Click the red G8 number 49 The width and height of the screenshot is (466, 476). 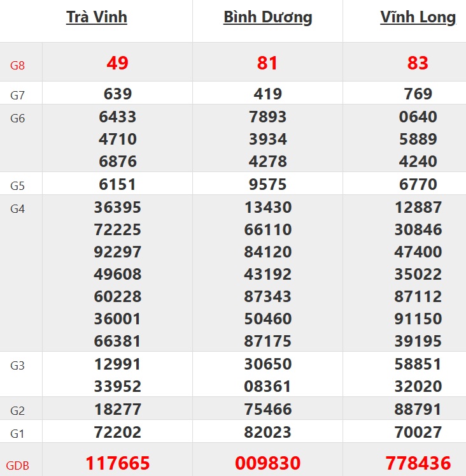[x=117, y=63]
